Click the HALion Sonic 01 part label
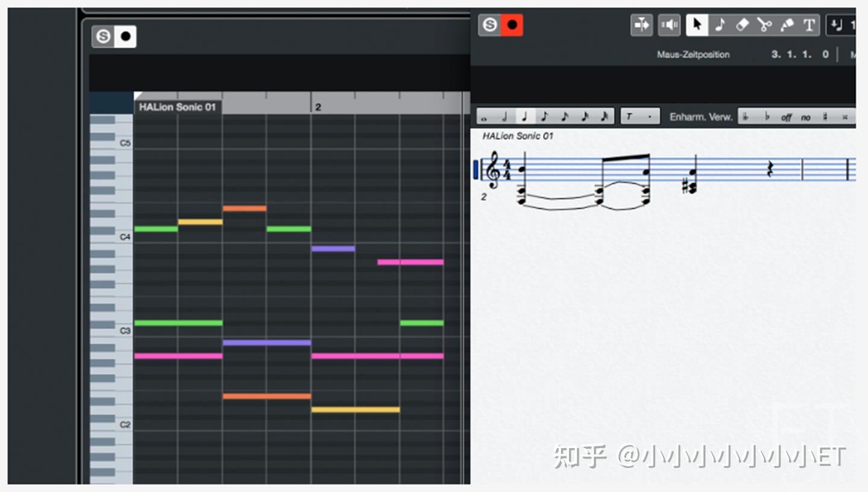This screenshot has height=492, width=868. click(177, 106)
